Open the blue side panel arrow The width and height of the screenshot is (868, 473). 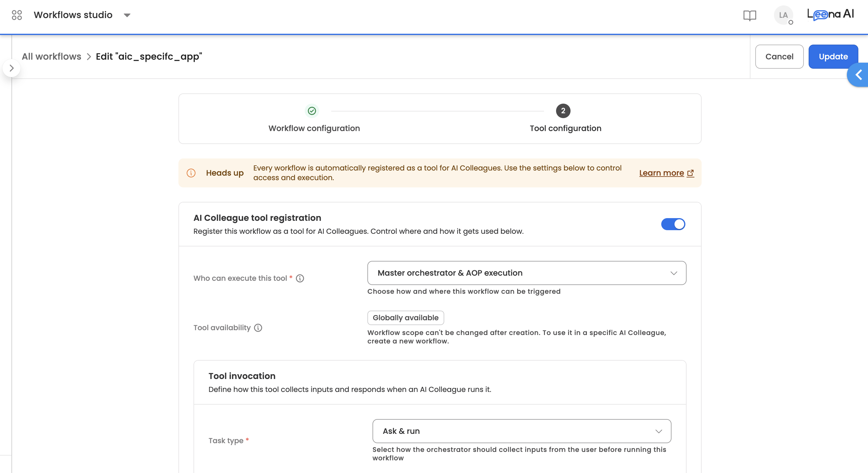coord(858,74)
